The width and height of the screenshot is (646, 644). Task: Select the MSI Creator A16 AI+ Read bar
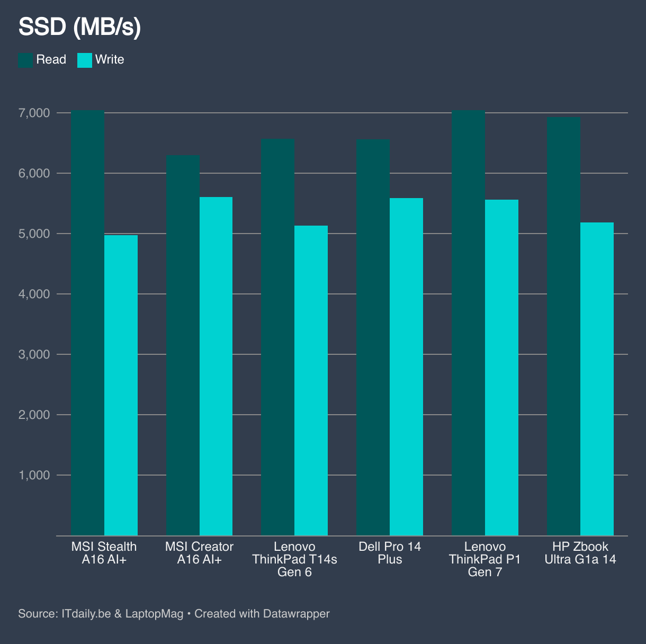pos(183,345)
